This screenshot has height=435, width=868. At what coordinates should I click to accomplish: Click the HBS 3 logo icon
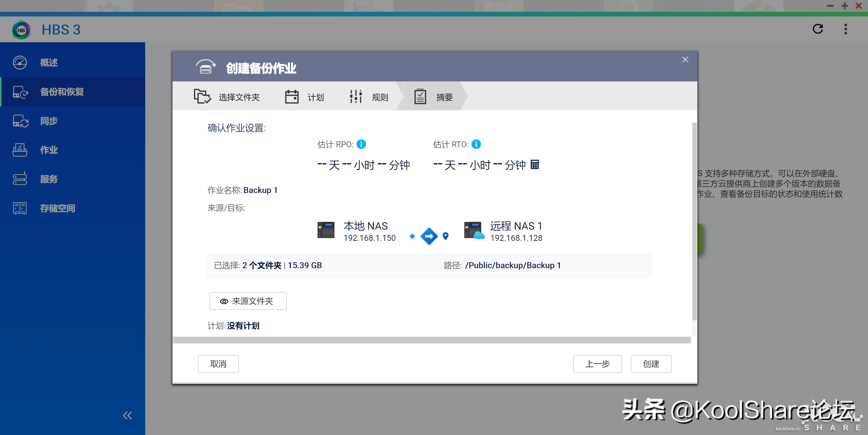(x=21, y=30)
